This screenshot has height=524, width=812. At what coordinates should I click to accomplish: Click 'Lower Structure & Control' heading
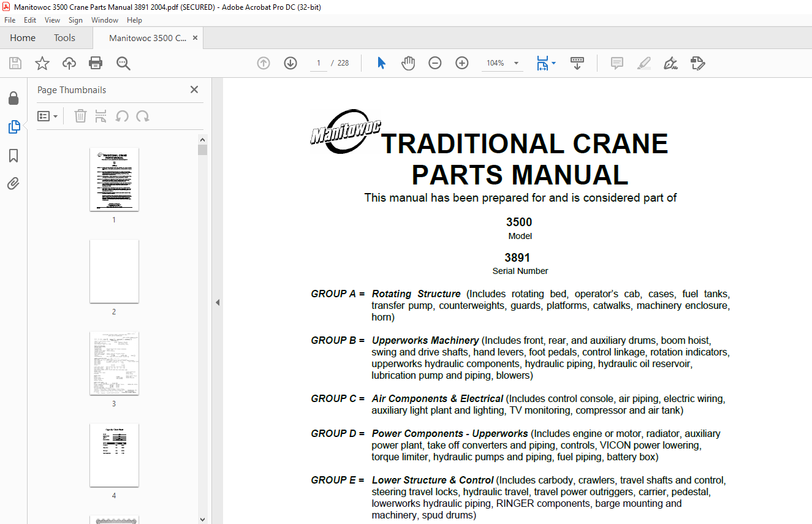(x=433, y=480)
